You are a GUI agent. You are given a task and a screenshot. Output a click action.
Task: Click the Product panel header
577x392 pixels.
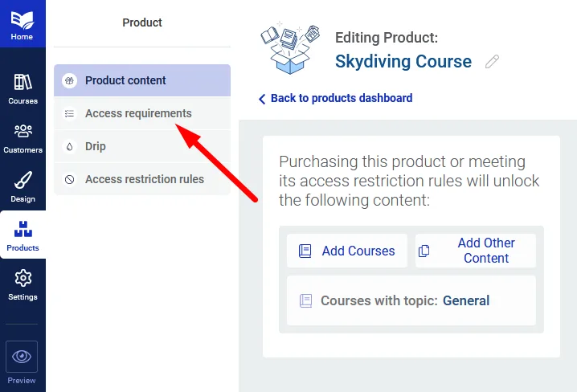pyautogui.click(x=142, y=22)
